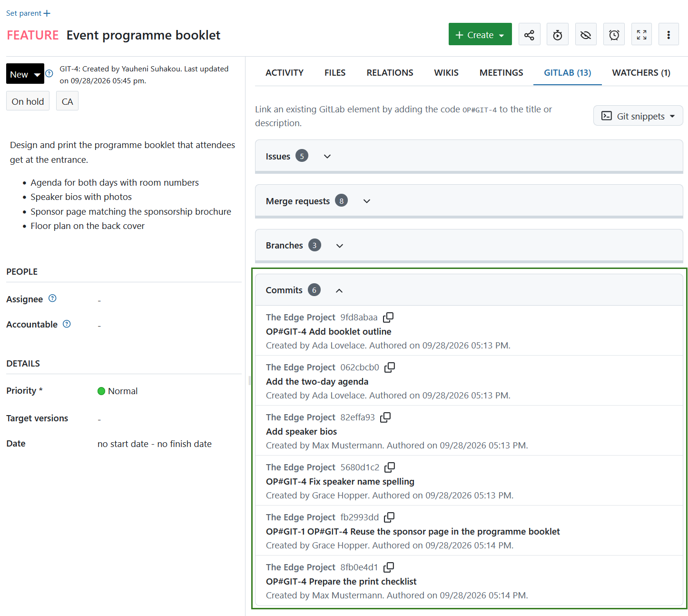The width and height of the screenshot is (688, 616).
Task: Copy commit hash fb2993dd
Action: point(389,517)
